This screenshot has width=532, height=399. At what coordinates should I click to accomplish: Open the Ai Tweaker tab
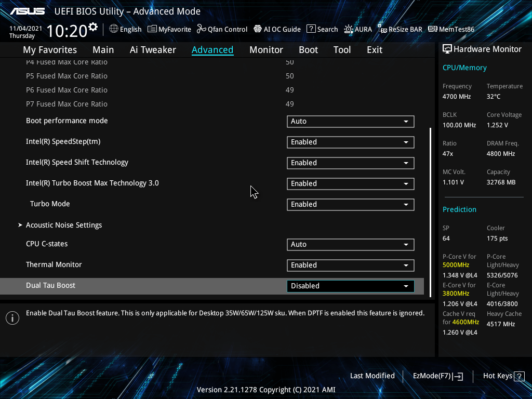[153, 50]
